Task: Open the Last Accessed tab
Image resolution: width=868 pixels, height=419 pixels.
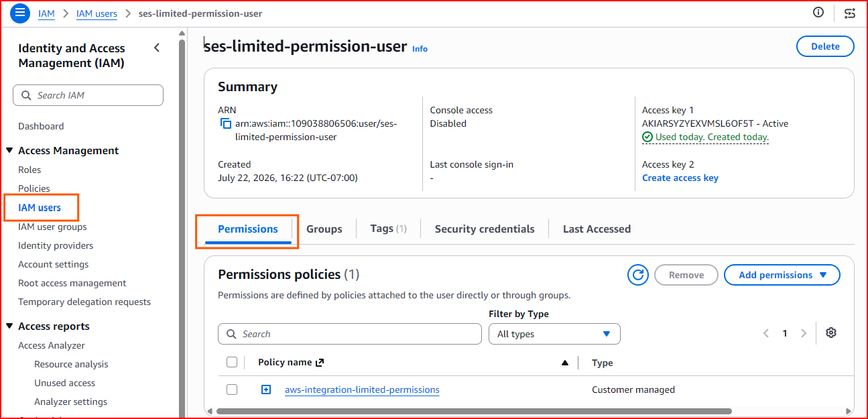Action: tap(597, 229)
